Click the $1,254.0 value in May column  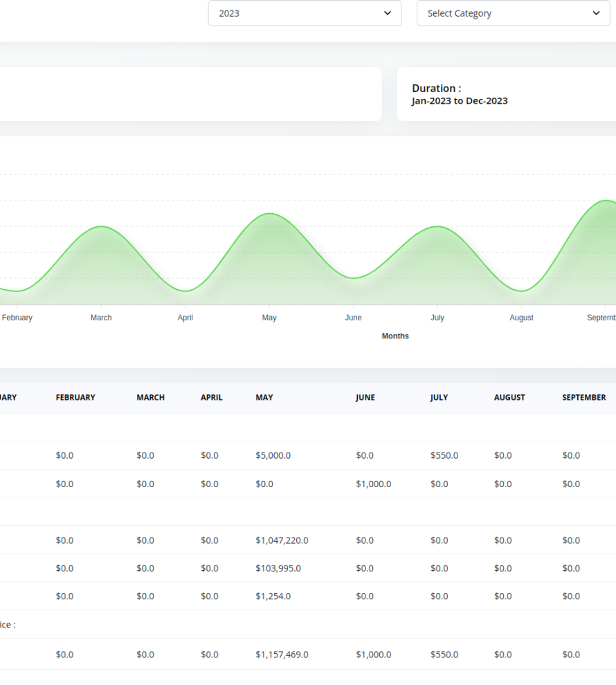pos(273,596)
